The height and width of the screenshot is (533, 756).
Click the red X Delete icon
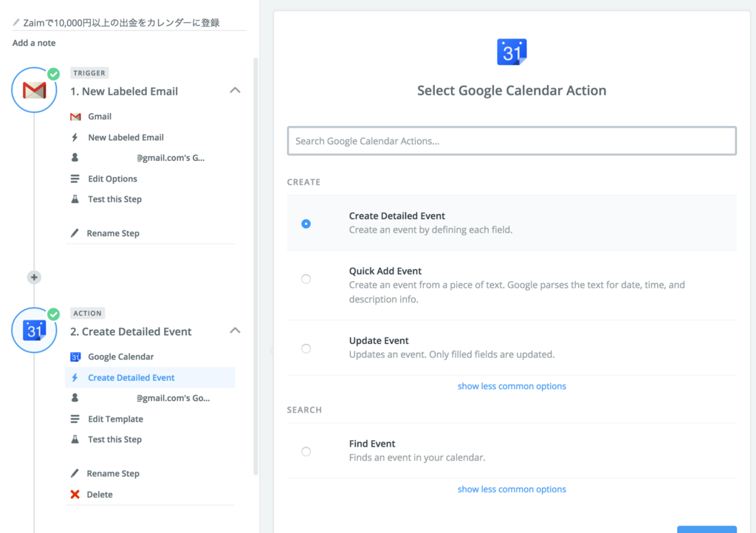click(75, 495)
